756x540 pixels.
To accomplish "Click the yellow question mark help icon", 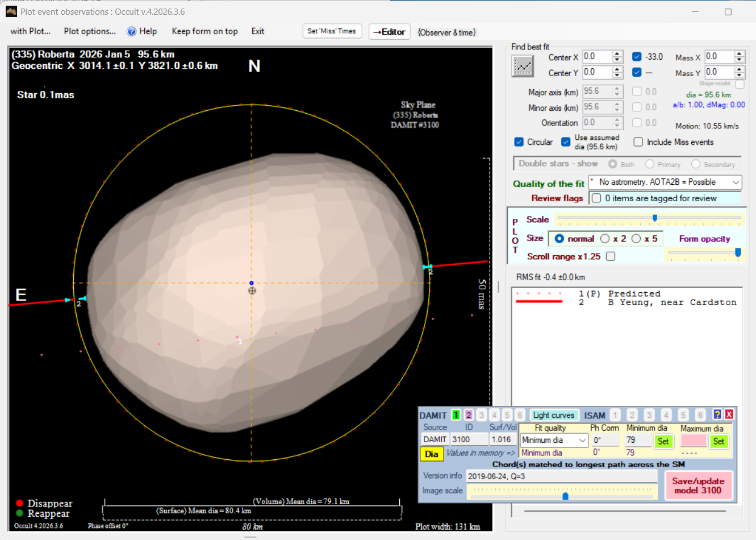I will 717,414.
